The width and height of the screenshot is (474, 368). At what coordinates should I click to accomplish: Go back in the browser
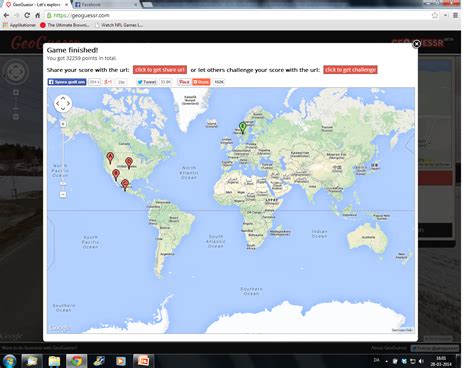coord(6,15)
